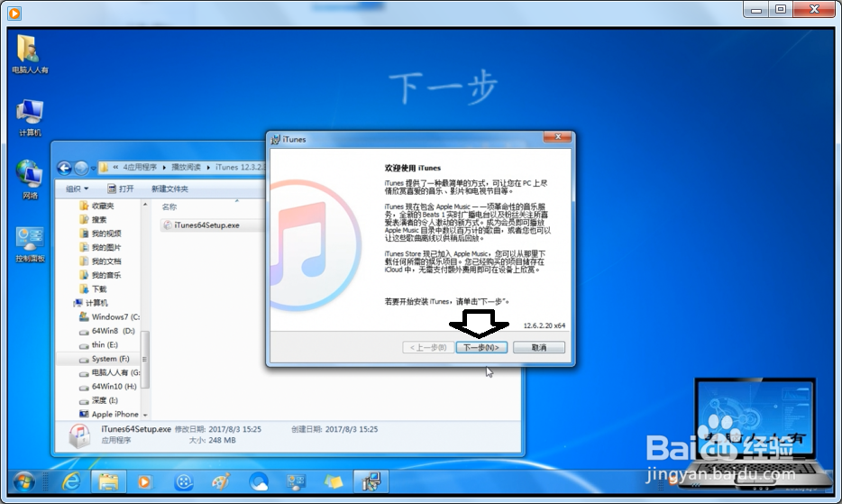842x504 pixels.
Task: Click the Cancel (取消) button in iTunes installer
Action: tap(538, 348)
